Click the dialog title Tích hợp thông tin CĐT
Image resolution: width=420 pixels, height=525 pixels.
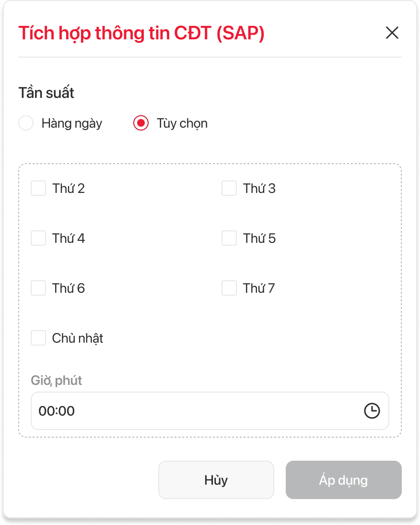coord(141,33)
